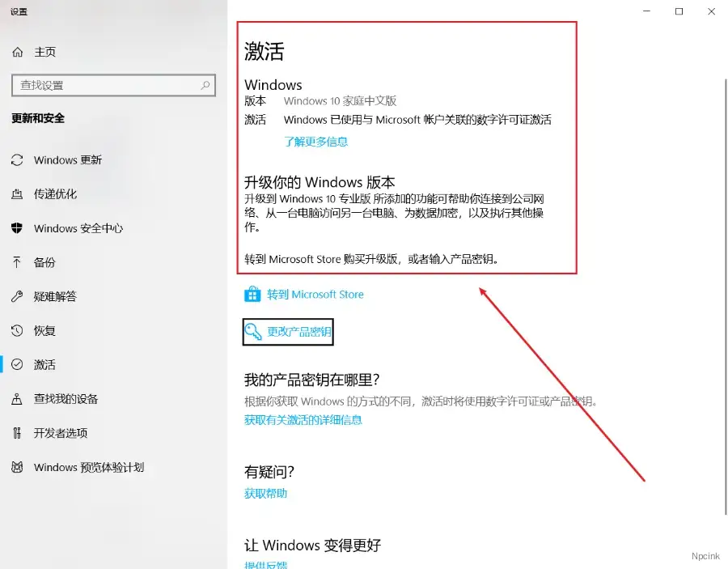This screenshot has width=728, height=569.
Task: Click the 了解更多信息 link
Action: coord(315,142)
